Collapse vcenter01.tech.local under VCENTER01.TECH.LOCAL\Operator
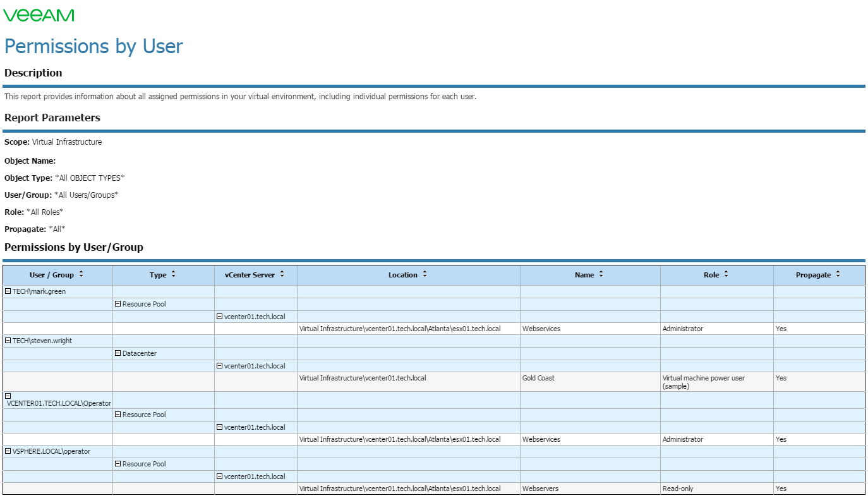The height and width of the screenshot is (498, 868). tap(220, 427)
